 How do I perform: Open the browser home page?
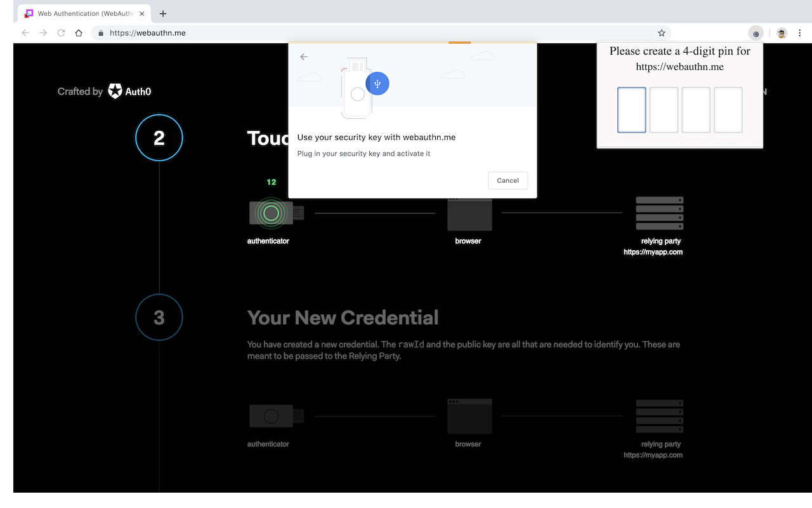coord(79,33)
